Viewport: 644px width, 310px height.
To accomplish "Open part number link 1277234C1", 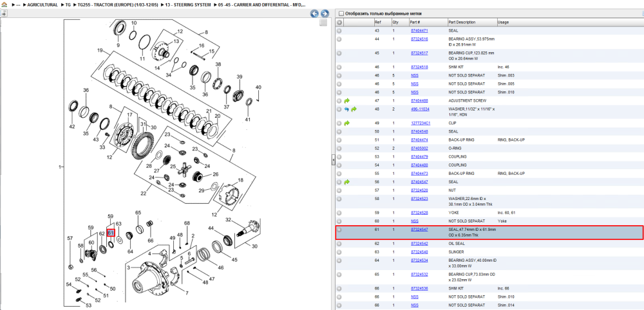I will pyautogui.click(x=420, y=123).
